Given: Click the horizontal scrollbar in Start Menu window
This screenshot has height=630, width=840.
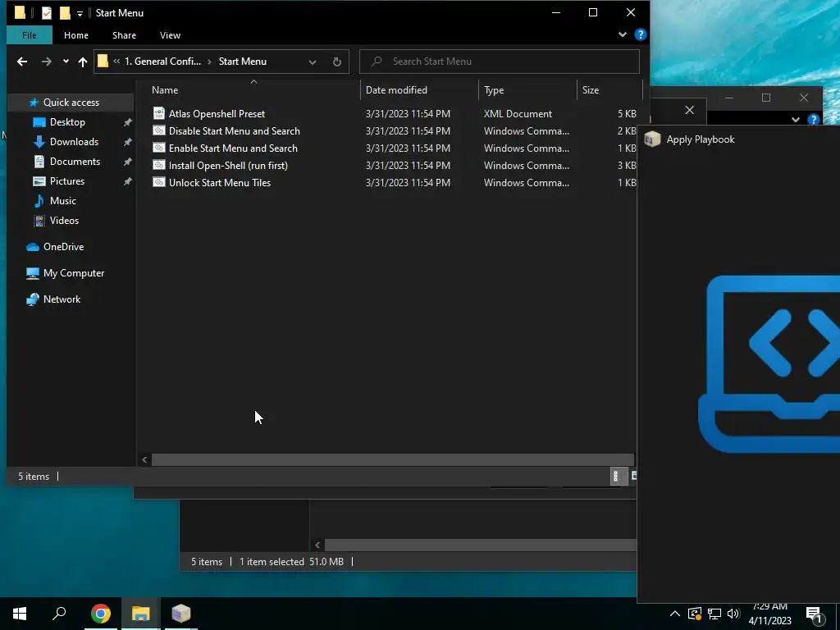Looking at the screenshot, I should point(393,459).
